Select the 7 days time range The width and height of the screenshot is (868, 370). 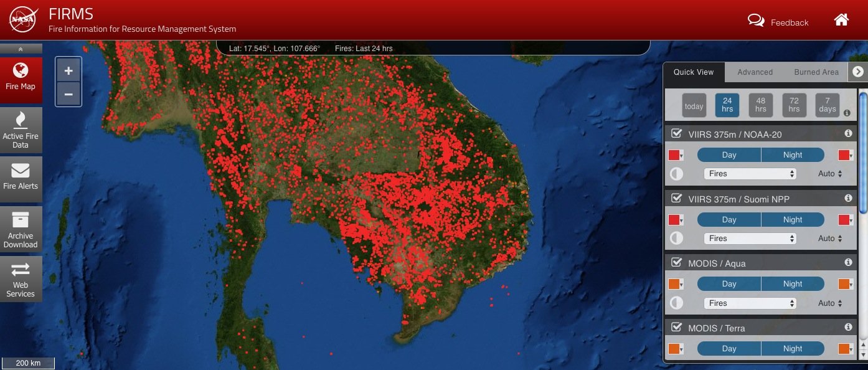point(827,105)
